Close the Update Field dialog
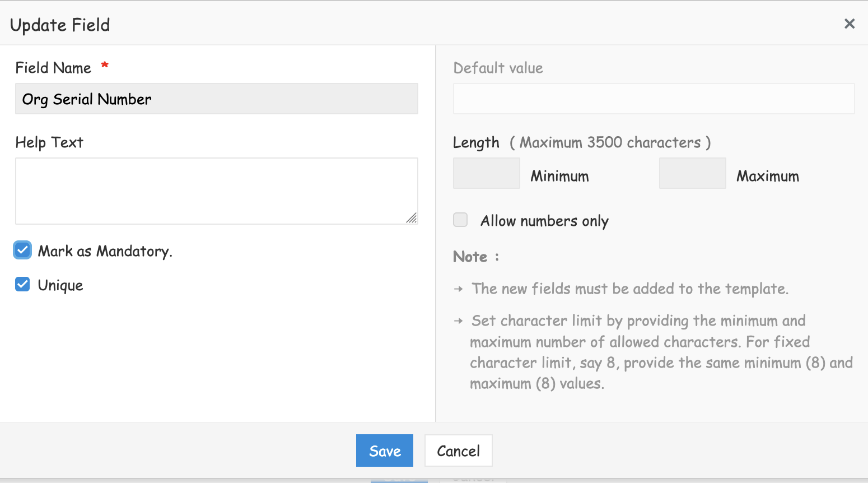Image resolution: width=868 pixels, height=483 pixels. 849,24
